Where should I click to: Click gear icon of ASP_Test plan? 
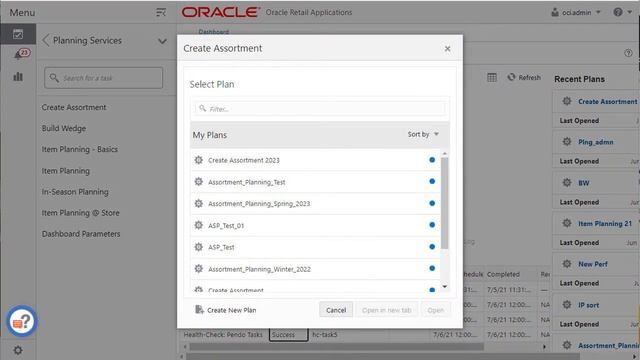coord(198,247)
